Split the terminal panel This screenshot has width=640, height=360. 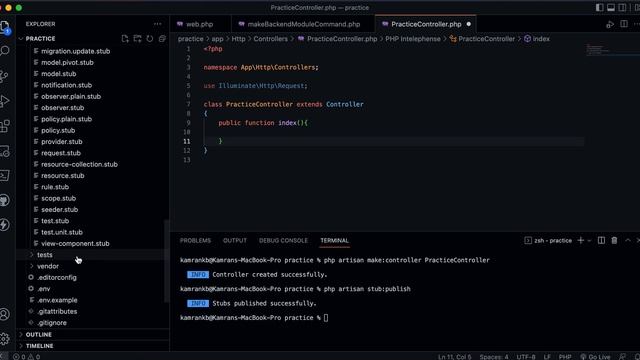coord(601,240)
